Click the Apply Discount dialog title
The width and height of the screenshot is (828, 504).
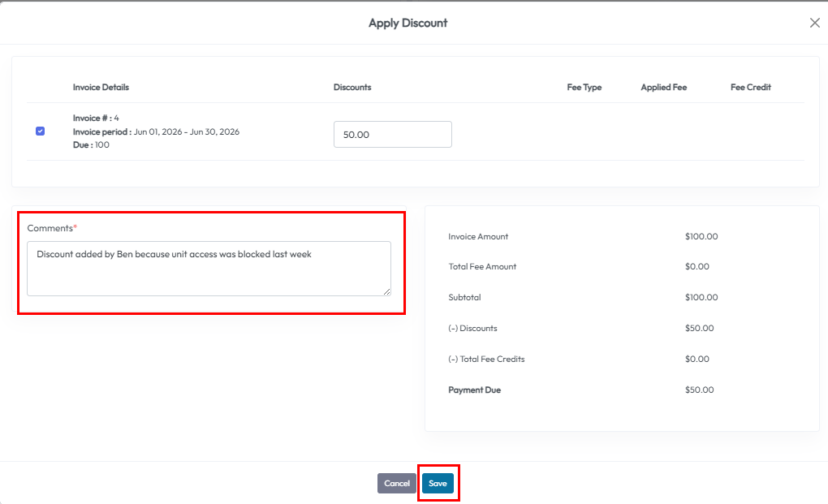[x=408, y=23]
